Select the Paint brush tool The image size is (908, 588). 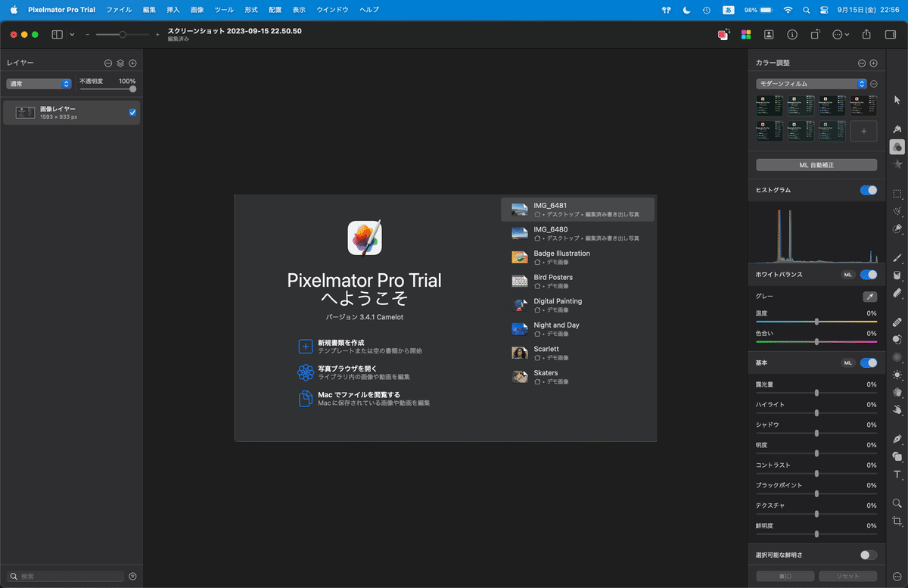coord(897,257)
